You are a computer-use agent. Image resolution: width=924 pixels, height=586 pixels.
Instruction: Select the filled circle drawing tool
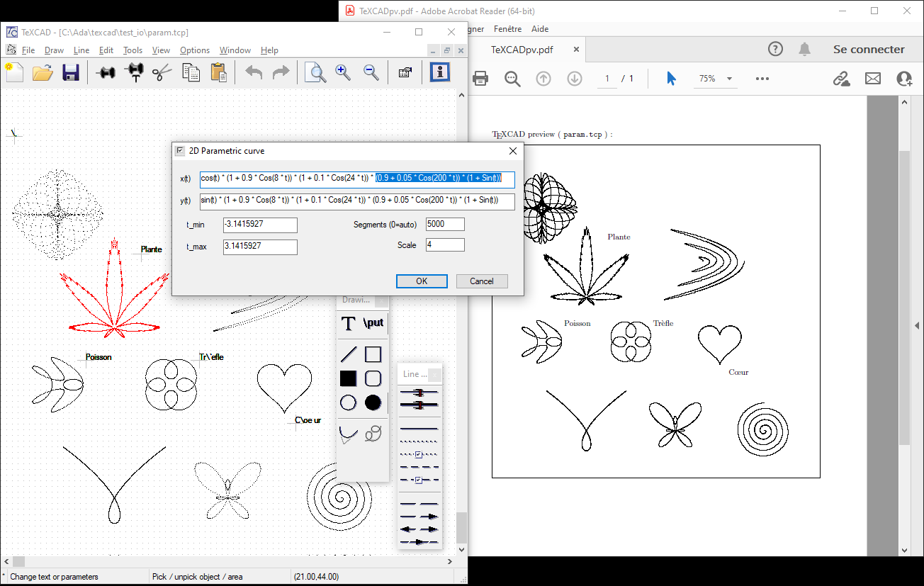pos(373,402)
